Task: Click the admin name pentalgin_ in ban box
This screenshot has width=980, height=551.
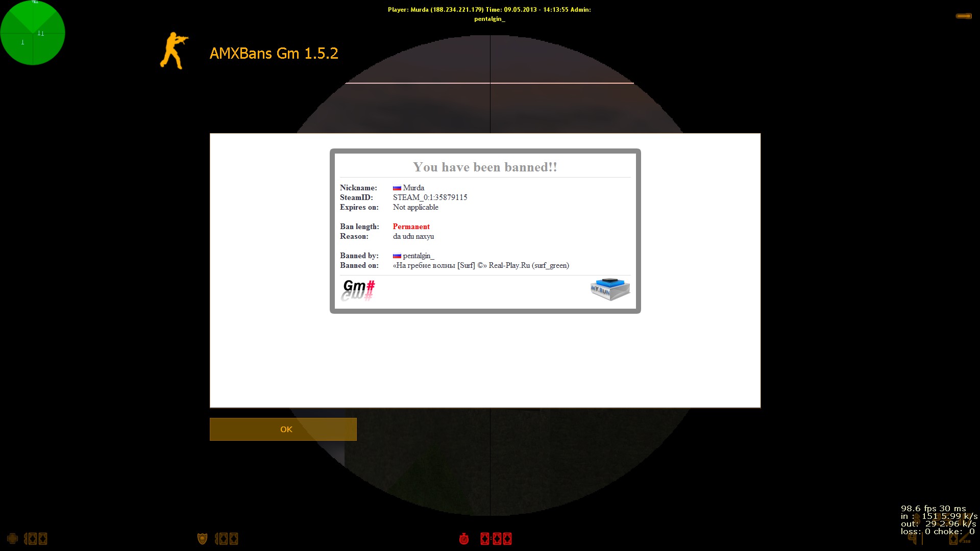Action: point(418,256)
